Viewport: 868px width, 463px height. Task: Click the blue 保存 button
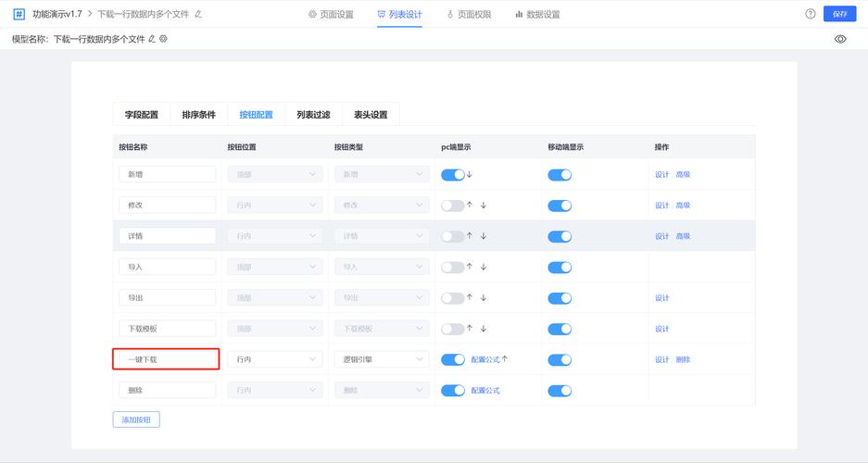pos(840,14)
